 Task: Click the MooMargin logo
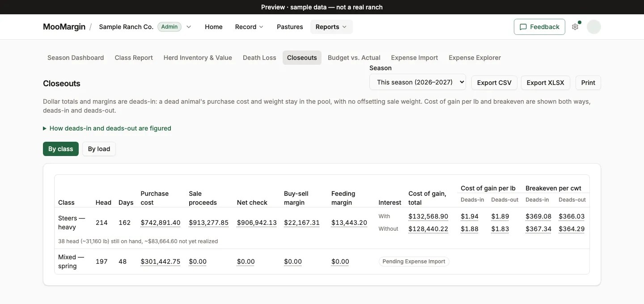pyautogui.click(x=64, y=27)
